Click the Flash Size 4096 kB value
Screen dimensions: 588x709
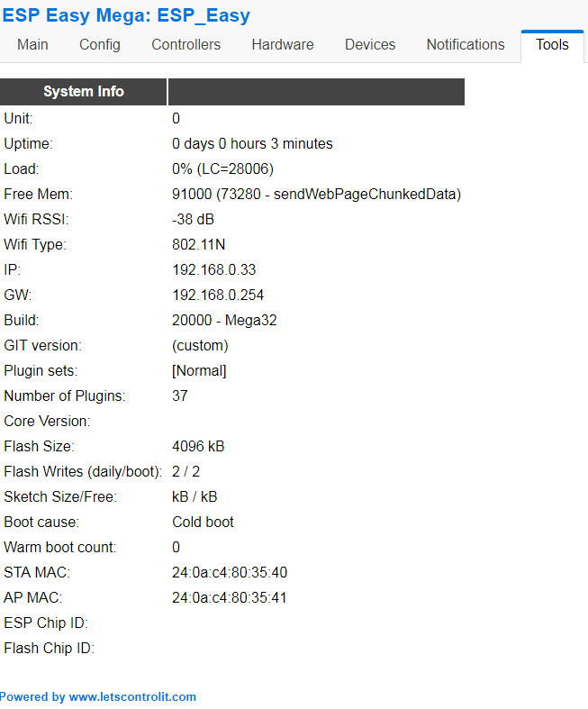198,447
